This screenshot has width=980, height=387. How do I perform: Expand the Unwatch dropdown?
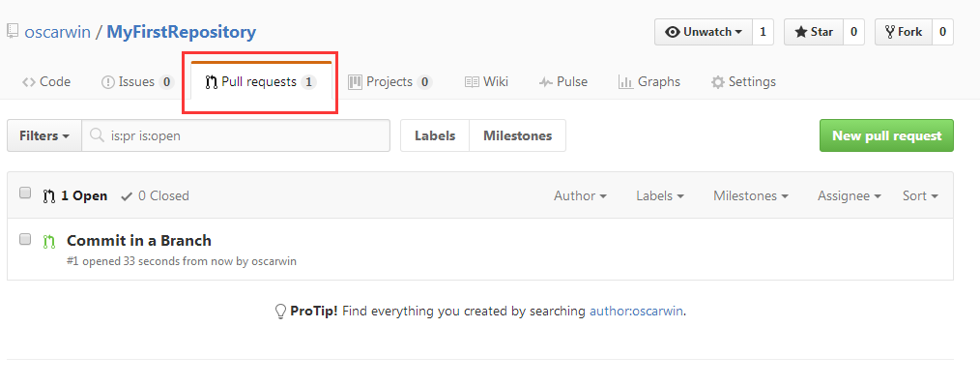tap(704, 32)
